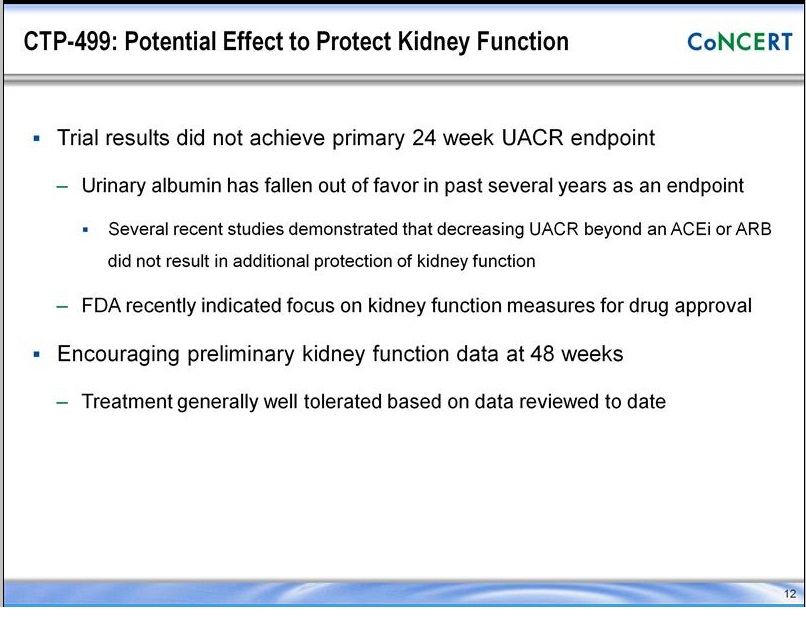Click the slide page number 12
The height and width of the screenshot is (617, 806).
click(790, 594)
